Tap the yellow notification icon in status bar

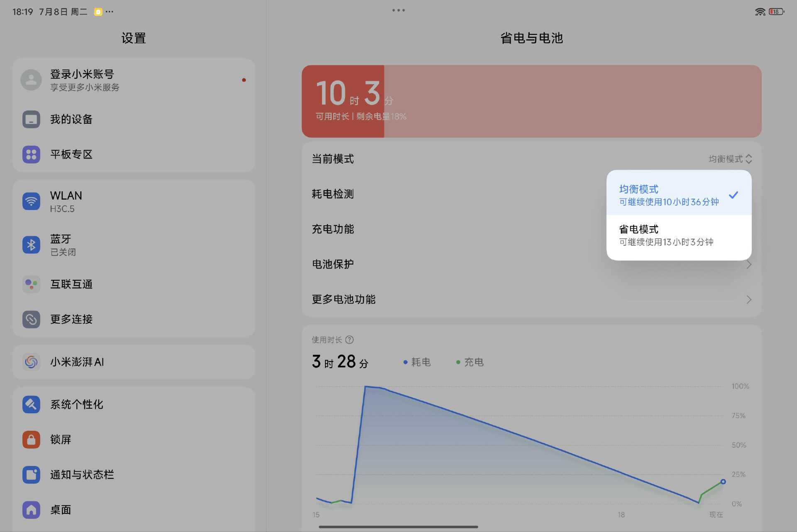coord(98,12)
